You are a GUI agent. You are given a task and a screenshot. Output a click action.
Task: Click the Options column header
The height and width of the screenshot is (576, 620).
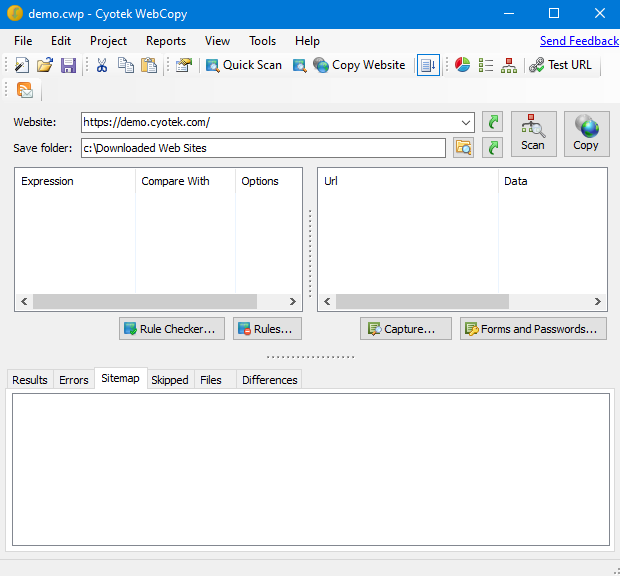click(x=268, y=181)
